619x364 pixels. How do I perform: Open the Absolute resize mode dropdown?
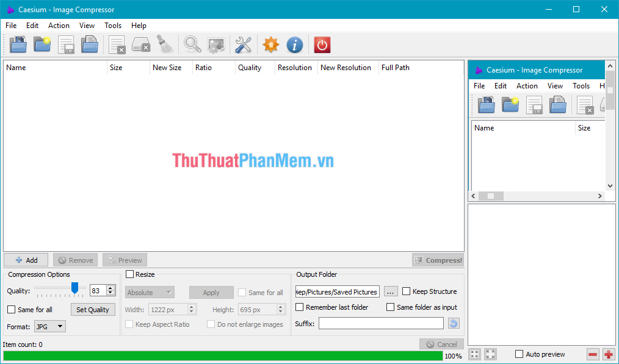coord(149,292)
